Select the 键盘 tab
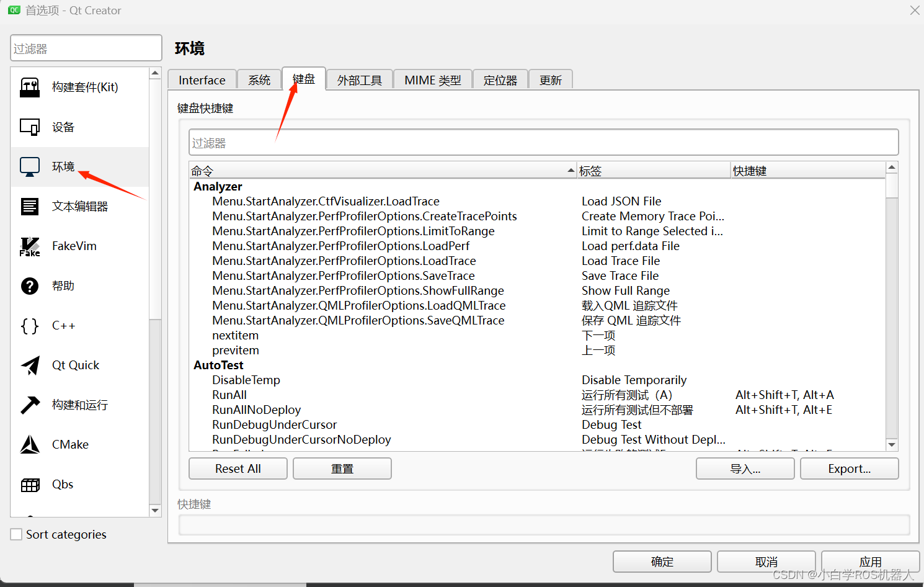The width and height of the screenshot is (924, 587). 304,79
